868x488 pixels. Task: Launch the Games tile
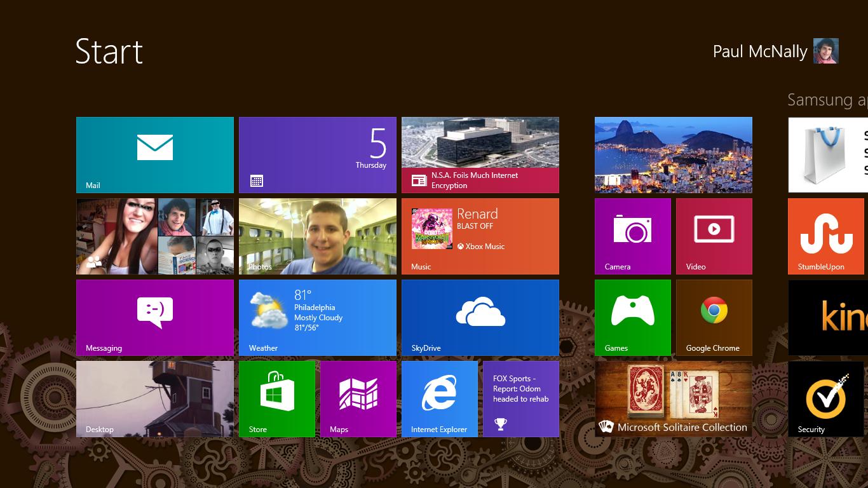633,318
